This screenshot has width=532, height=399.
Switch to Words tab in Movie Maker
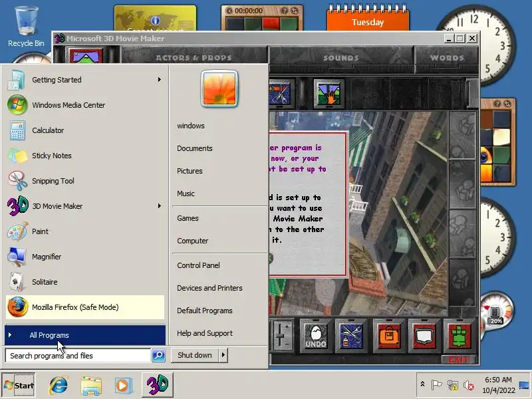point(446,58)
